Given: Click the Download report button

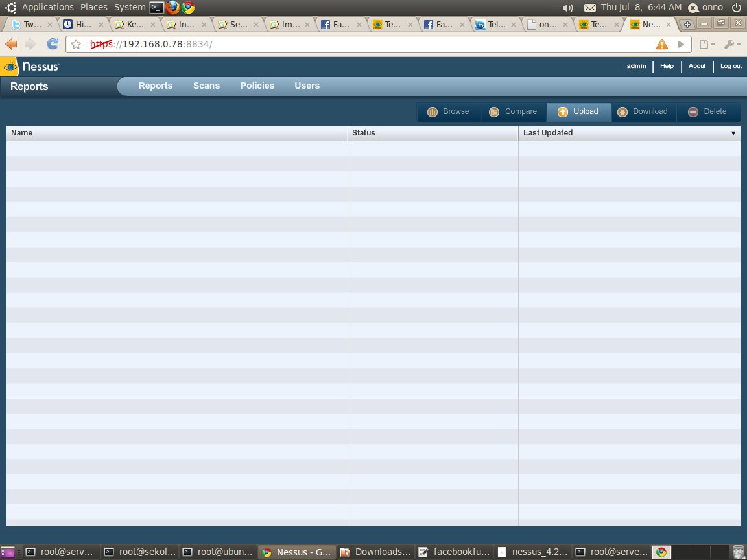Looking at the screenshot, I should (643, 112).
